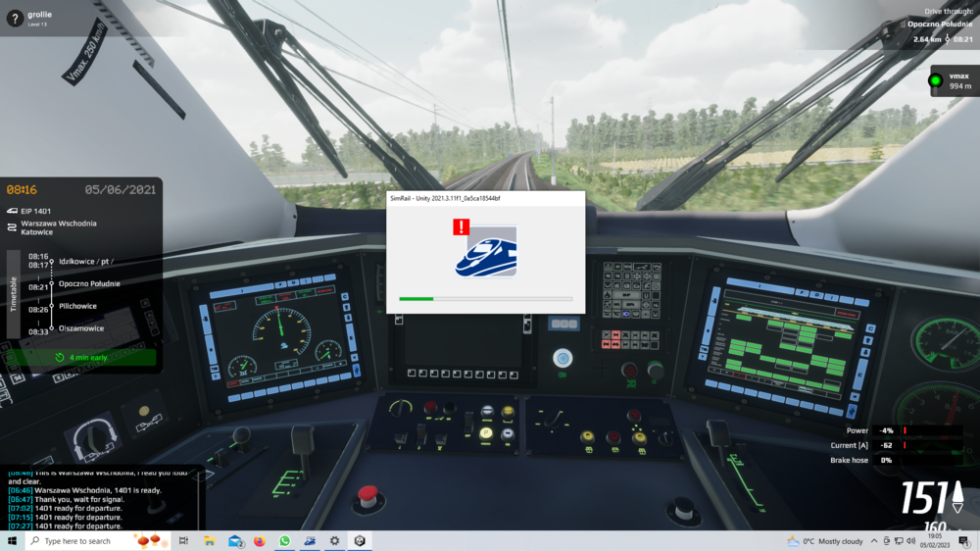Click the 05/06/2021 game date
980x551 pixels.
[120, 189]
